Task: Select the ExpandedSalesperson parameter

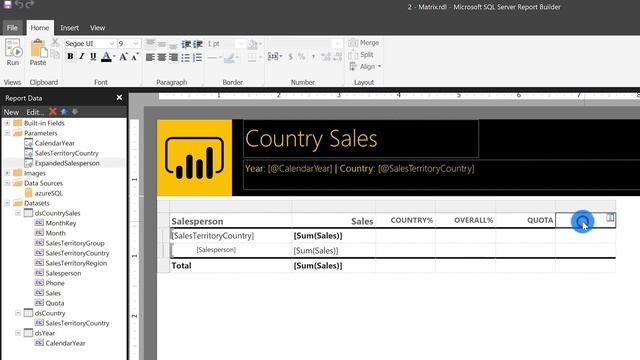Action: tap(67, 163)
